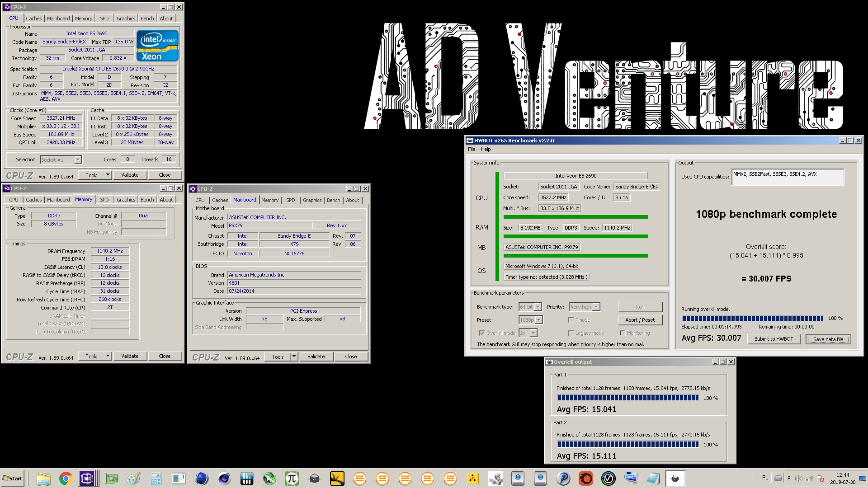Open the blue P magnifier taskbar icon
The height and width of the screenshot is (488, 868).
[x=563, y=478]
